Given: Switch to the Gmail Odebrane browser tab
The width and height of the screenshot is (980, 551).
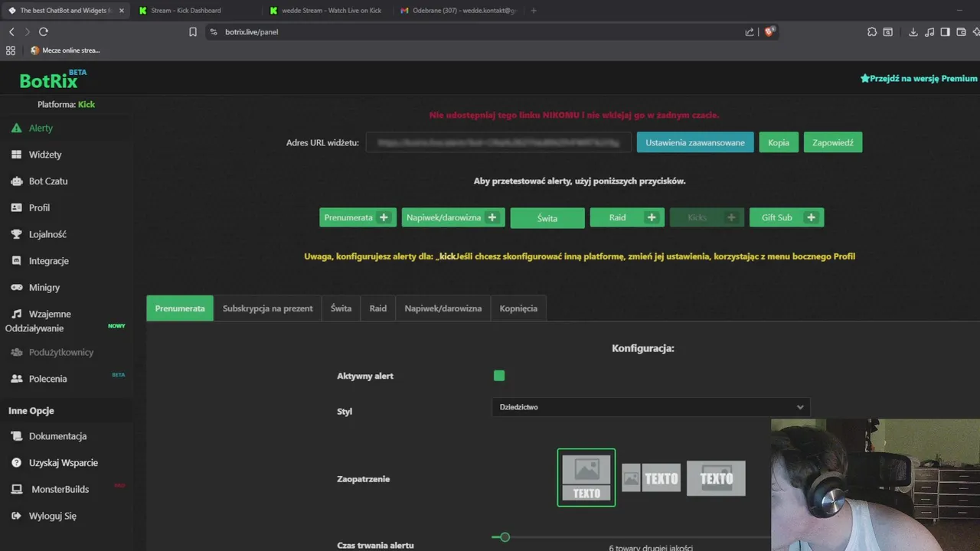Looking at the screenshot, I should tap(459, 11).
